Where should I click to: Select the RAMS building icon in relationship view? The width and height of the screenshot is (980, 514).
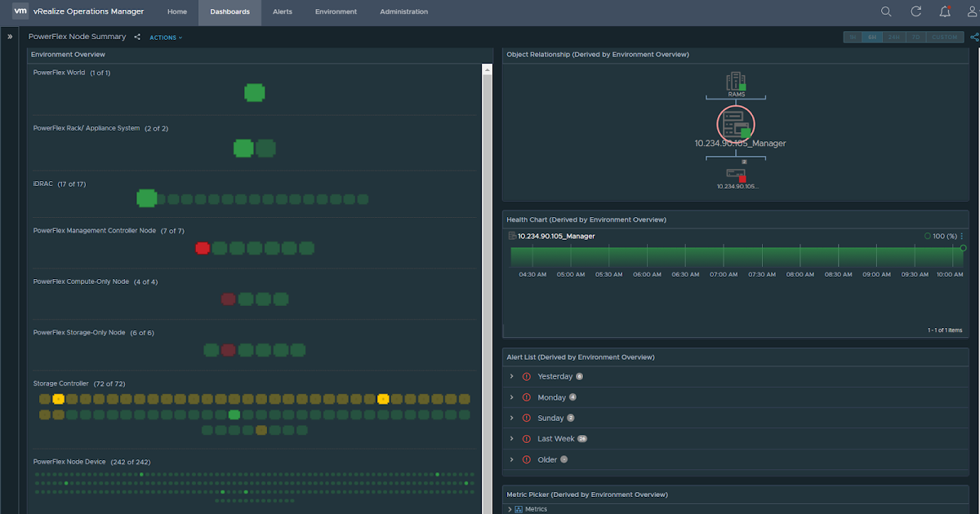(x=736, y=82)
